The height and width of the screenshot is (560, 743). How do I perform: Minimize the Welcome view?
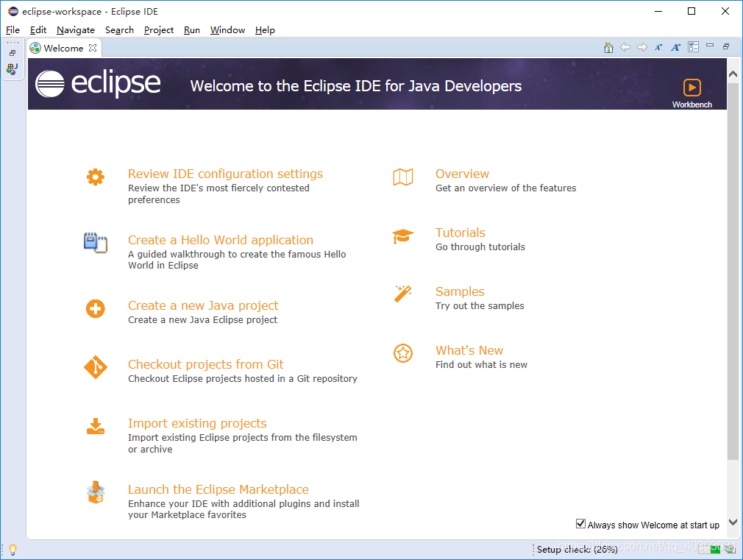coord(710,46)
